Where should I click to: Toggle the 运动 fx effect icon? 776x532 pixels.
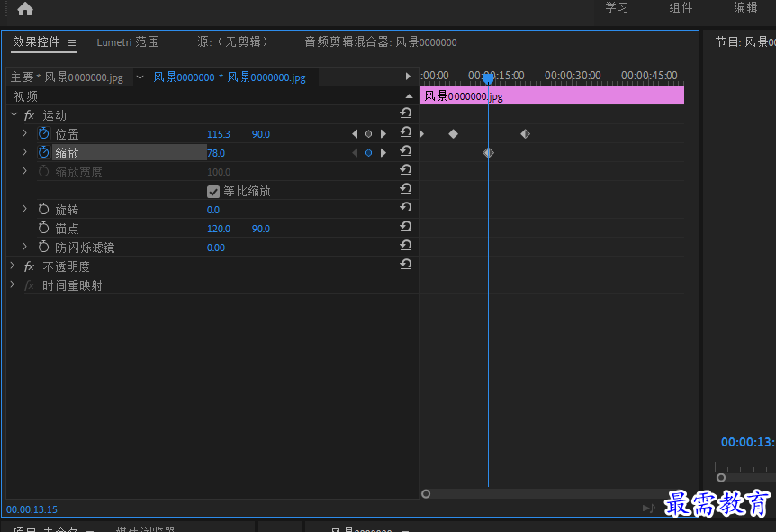pyautogui.click(x=29, y=115)
